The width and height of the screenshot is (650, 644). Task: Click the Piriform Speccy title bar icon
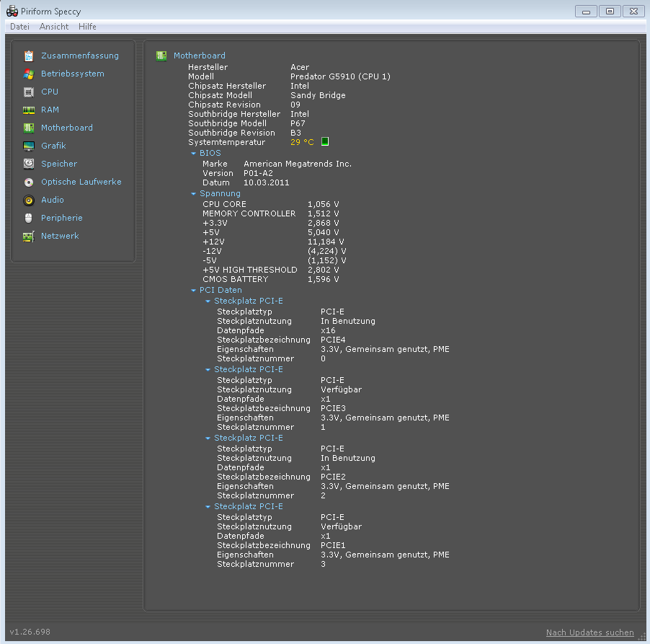point(12,12)
